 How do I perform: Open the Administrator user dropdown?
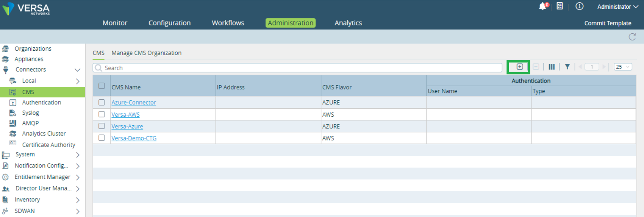click(x=617, y=7)
